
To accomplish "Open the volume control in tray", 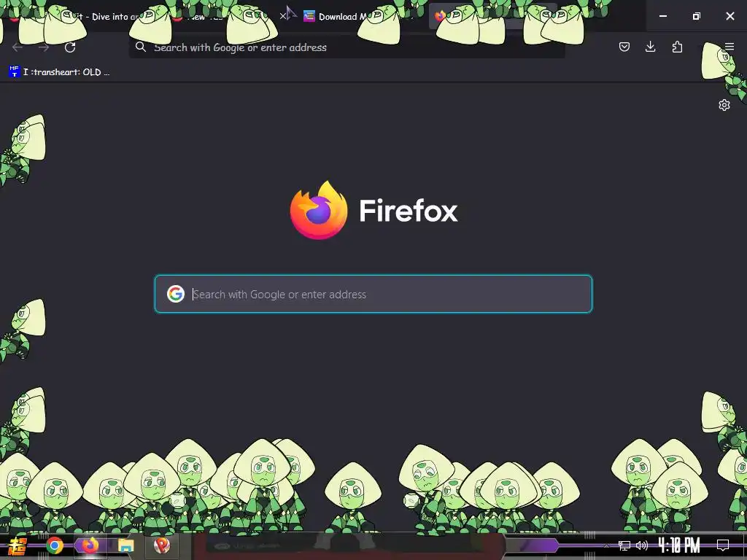I will pyautogui.click(x=642, y=545).
